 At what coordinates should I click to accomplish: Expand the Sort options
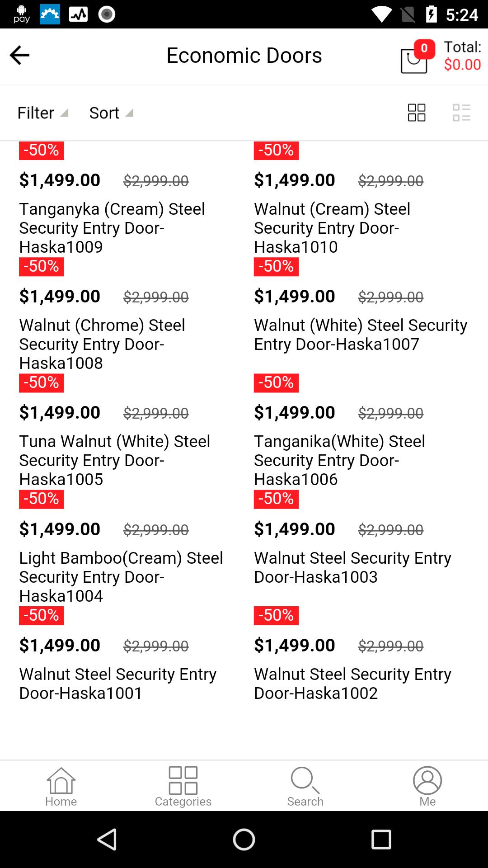(111, 112)
